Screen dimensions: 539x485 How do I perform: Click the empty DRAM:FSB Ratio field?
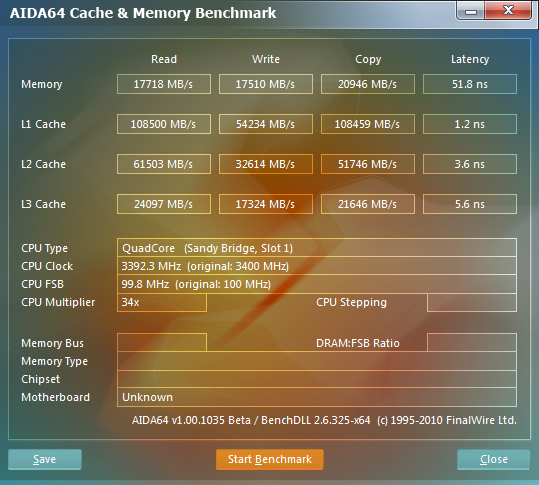(x=472, y=342)
